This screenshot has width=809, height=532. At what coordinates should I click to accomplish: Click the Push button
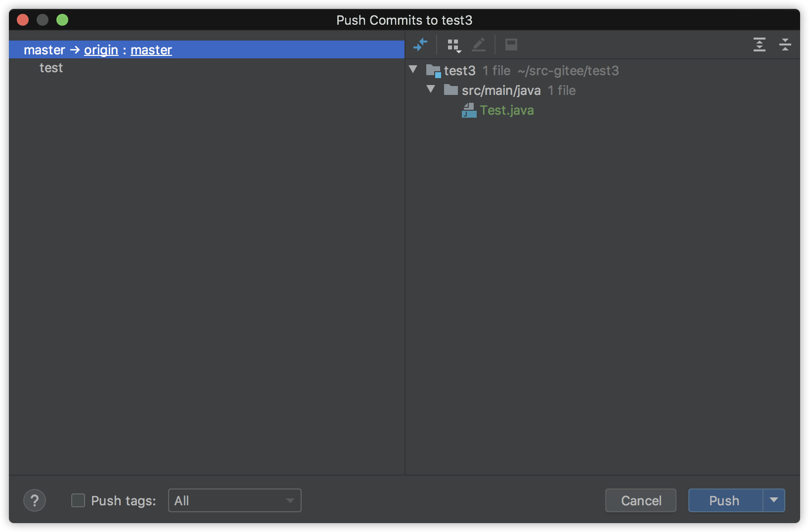[725, 500]
